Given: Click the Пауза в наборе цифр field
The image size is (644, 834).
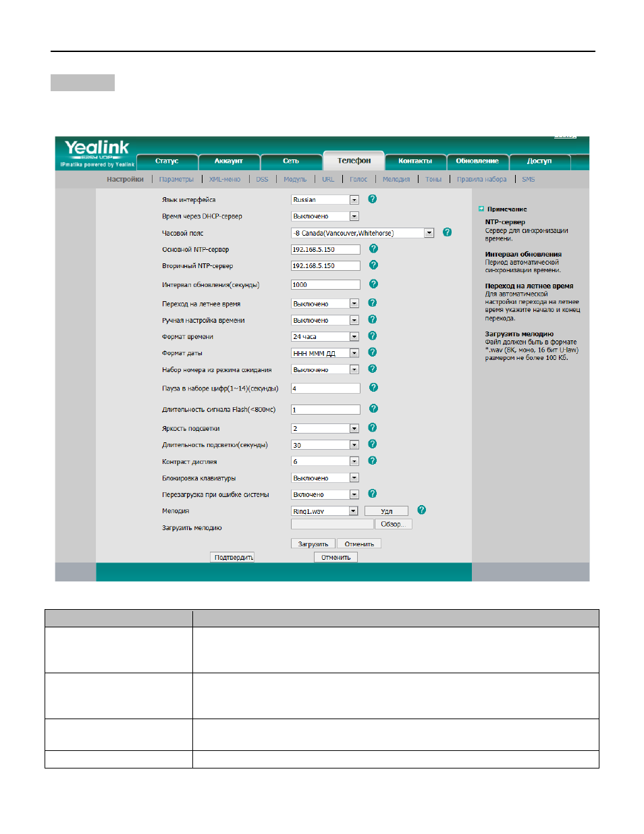Looking at the screenshot, I should point(325,388).
